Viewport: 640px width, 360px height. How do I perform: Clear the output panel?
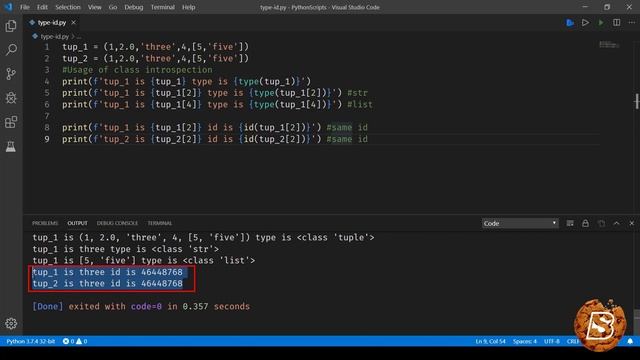pos(570,223)
